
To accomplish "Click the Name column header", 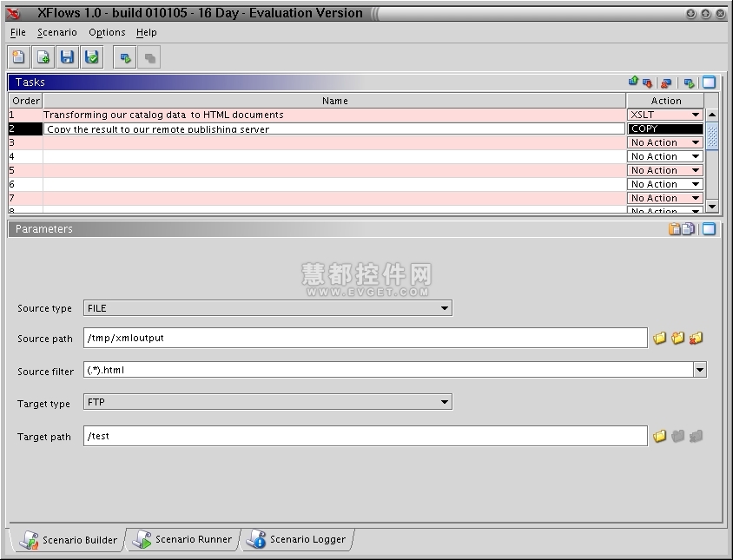I will [334, 101].
